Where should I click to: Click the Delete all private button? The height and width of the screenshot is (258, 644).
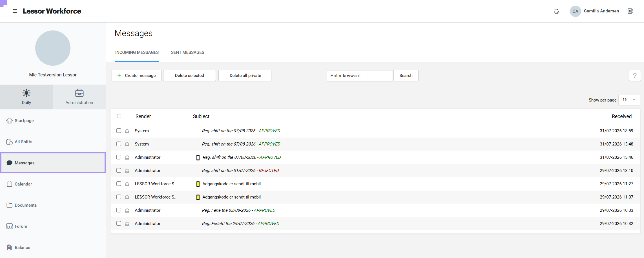(245, 76)
